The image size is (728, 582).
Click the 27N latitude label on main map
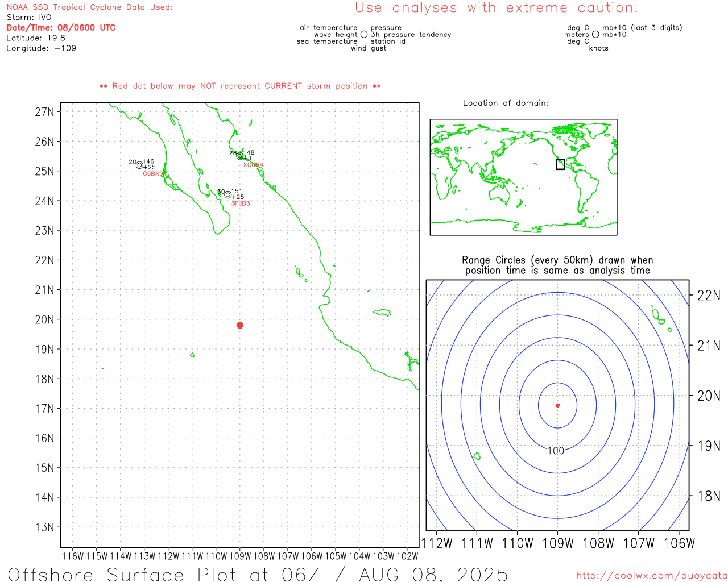[x=44, y=111]
